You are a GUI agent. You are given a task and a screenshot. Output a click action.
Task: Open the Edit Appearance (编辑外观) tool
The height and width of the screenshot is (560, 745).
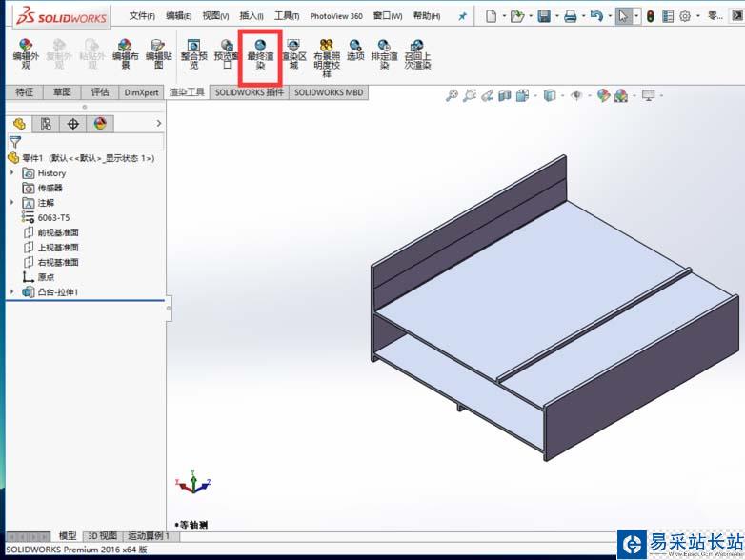[25, 54]
